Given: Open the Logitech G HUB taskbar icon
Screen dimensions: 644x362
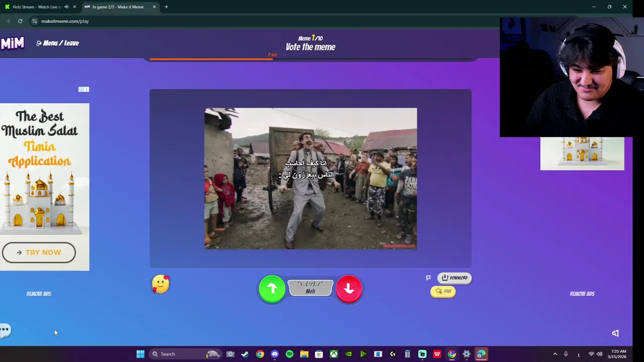Looking at the screenshot, I should click(x=393, y=354).
